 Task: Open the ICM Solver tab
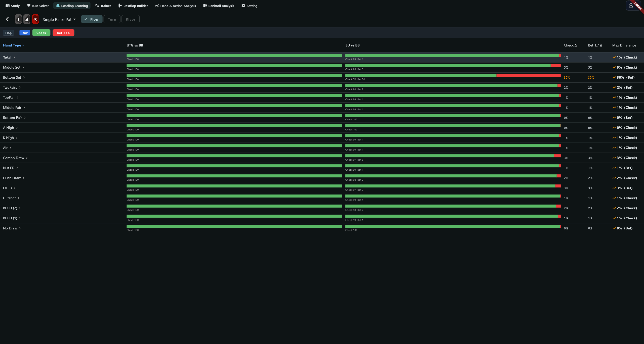pos(38,6)
